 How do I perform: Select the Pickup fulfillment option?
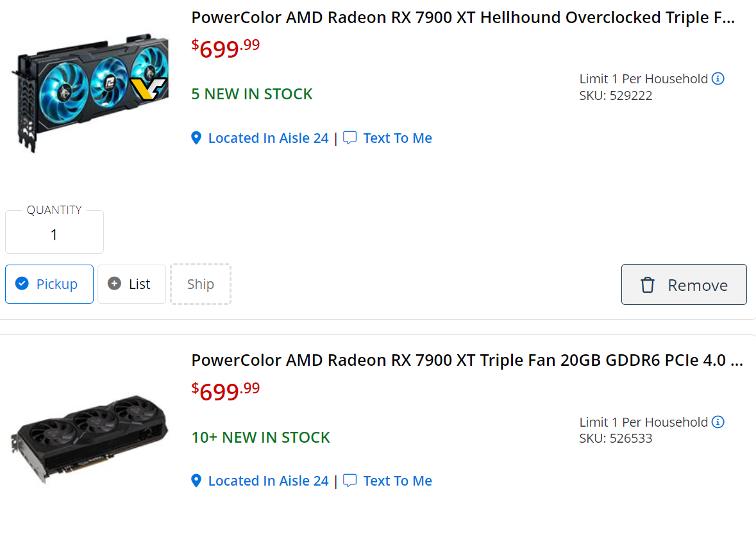click(49, 284)
